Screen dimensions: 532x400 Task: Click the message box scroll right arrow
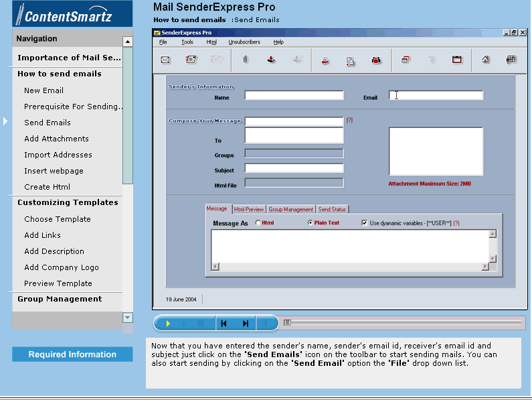(x=485, y=267)
